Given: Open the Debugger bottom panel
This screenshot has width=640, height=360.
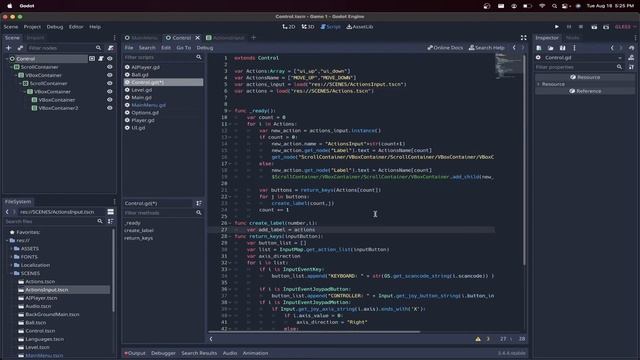Looking at the screenshot, I should [163, 353].
